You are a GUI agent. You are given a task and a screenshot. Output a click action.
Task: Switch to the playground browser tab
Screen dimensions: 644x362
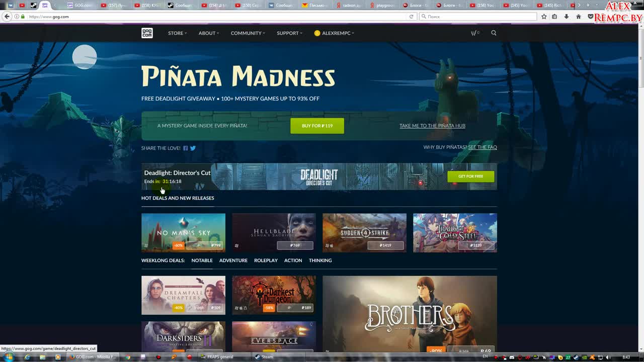click(382, 5)
